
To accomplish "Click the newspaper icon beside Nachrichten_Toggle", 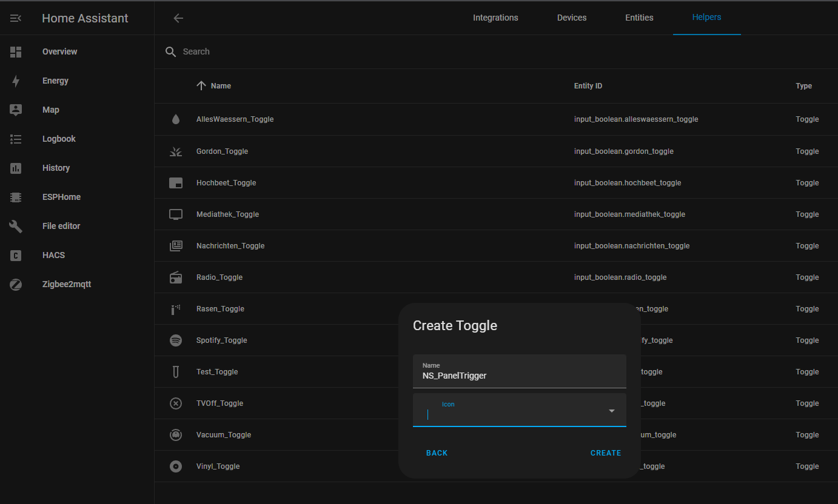I will point(176,245).
